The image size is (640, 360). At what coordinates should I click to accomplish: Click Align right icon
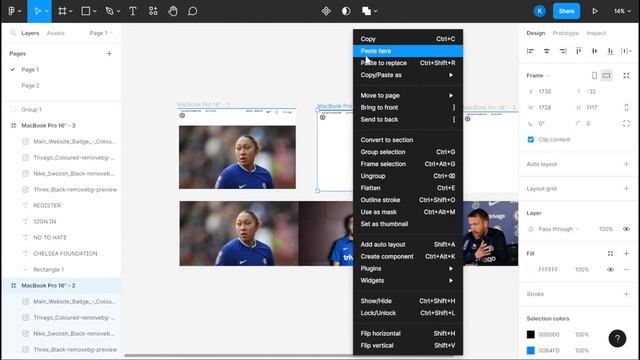(x=562, y=51)
